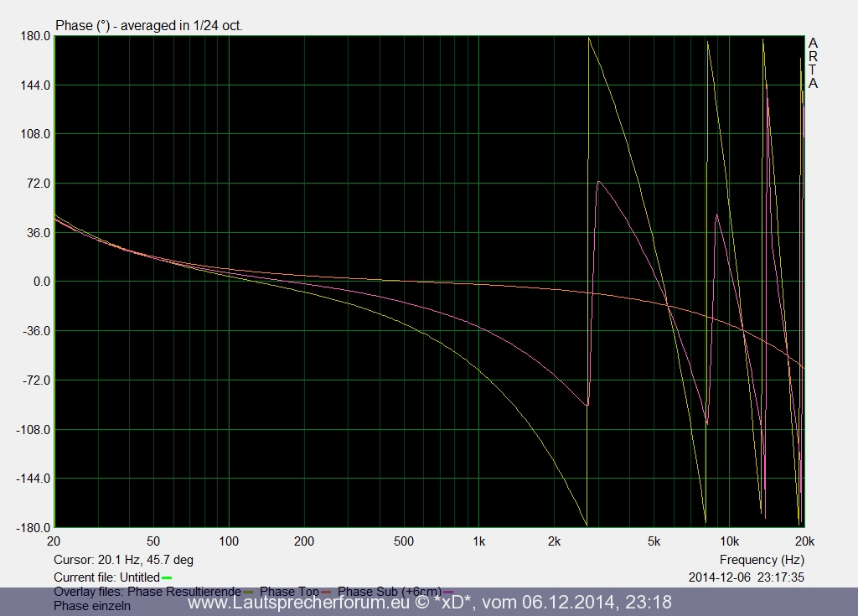Select the Cursor frequency and degree readout

pyautogui.click(x=123, y=560)
